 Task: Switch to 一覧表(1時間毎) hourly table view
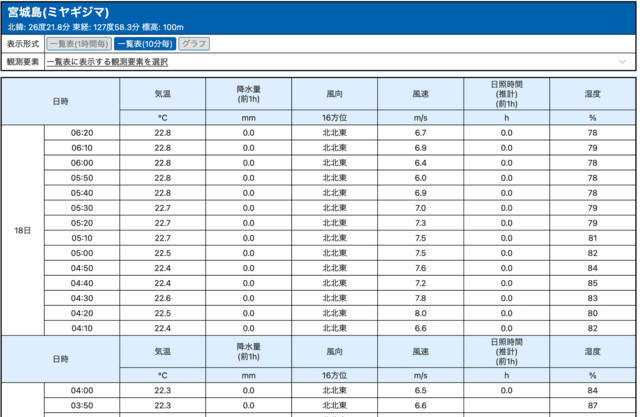(79, 44)
